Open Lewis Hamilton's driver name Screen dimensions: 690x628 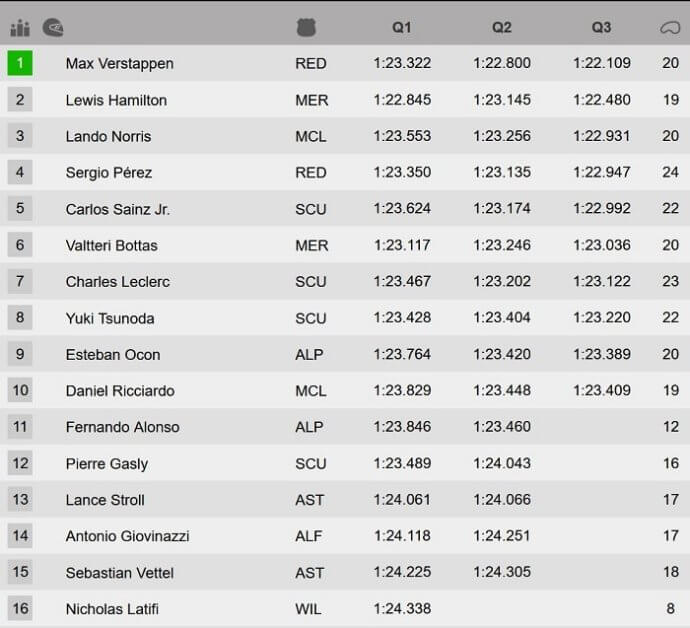[116, 100]
